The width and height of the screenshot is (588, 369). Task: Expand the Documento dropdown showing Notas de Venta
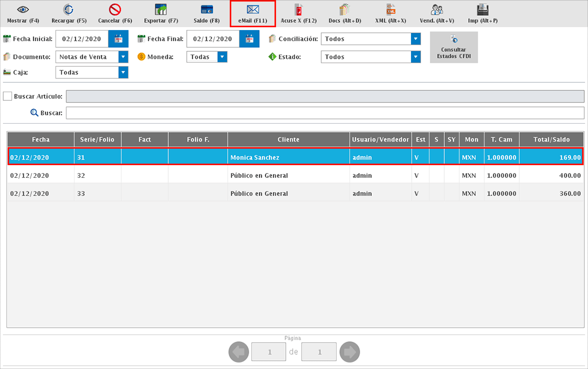coord(123,57)
